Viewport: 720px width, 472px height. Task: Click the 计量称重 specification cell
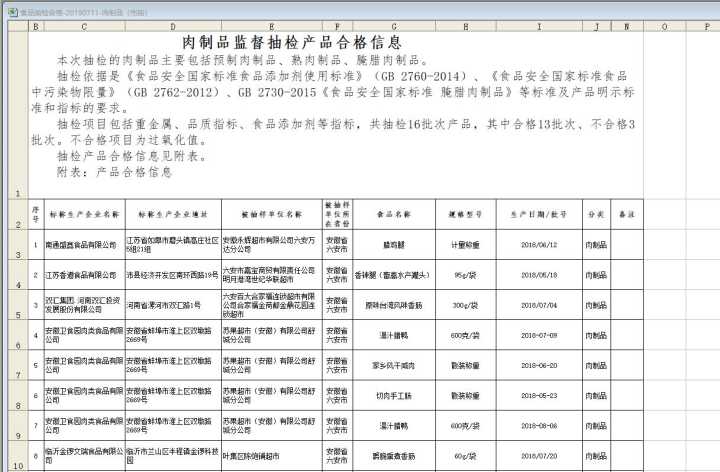[466, 245]
